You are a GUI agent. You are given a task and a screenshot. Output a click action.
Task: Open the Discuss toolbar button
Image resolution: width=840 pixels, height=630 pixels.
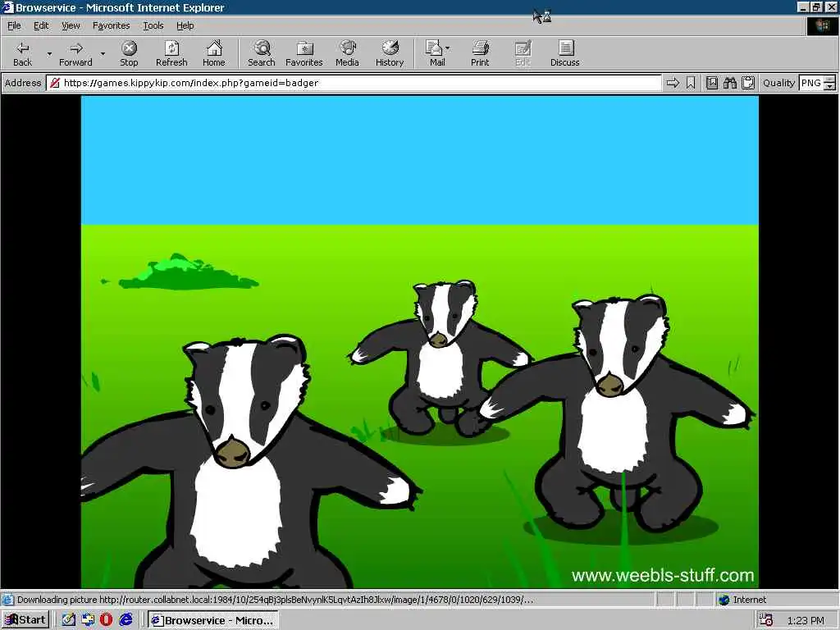click(564, 53)
